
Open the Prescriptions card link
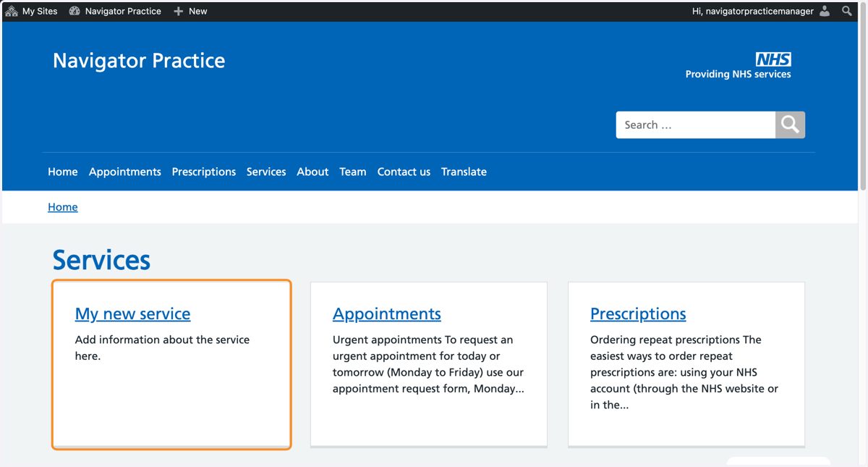click(x=638, y=314)
